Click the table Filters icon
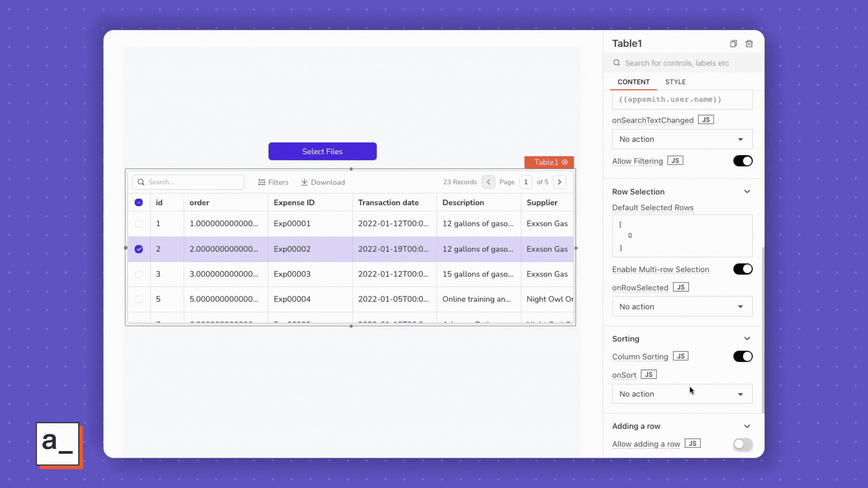The width and height of the screenshot is (868, 488). (x=262, y=182)
